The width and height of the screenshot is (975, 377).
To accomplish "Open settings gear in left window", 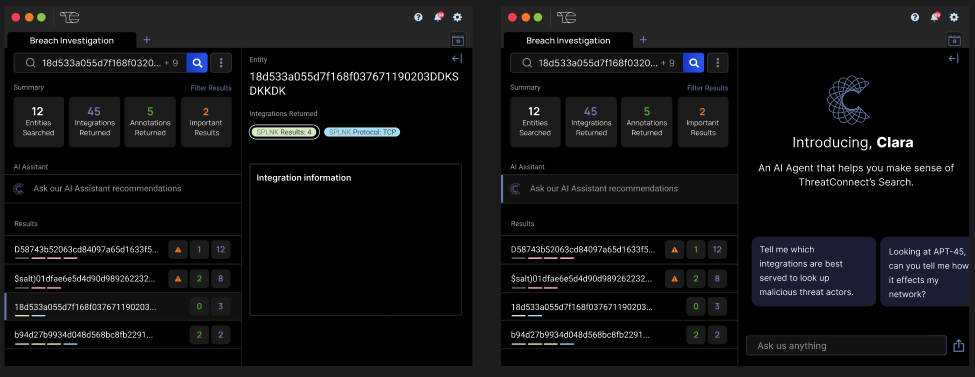I will tap(458, 17).
